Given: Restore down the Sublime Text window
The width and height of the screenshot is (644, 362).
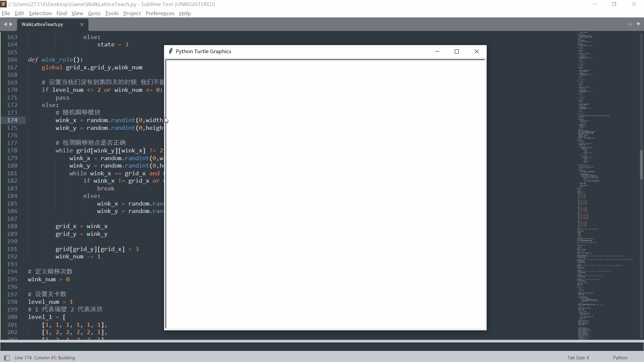Looking at the screenshot, I should pyautogui.click(x=614, y=4).
